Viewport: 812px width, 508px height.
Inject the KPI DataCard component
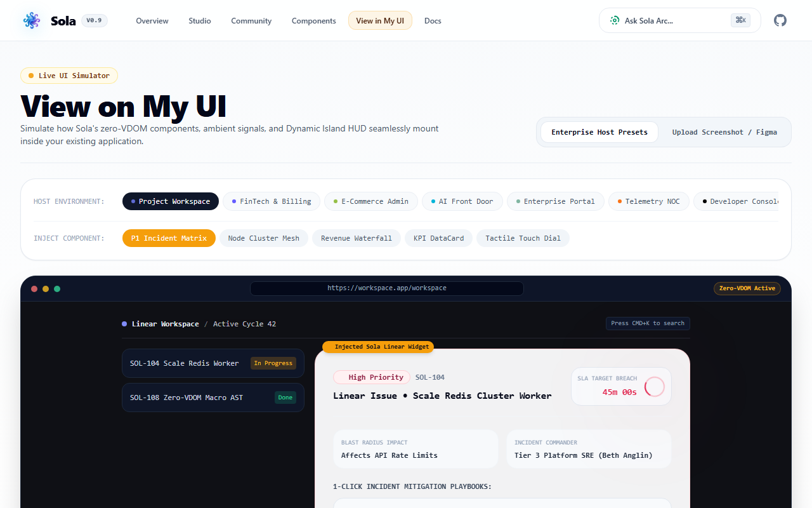point(439,238)
